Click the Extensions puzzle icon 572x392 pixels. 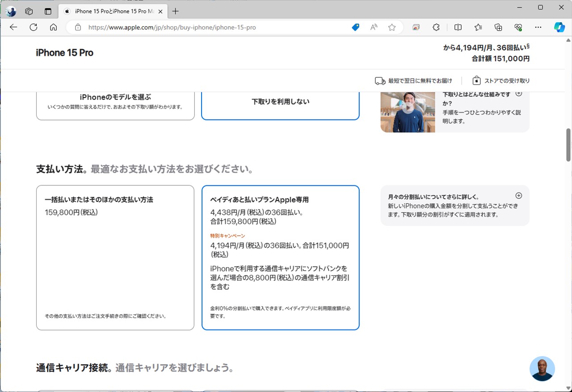coord(436,27)
